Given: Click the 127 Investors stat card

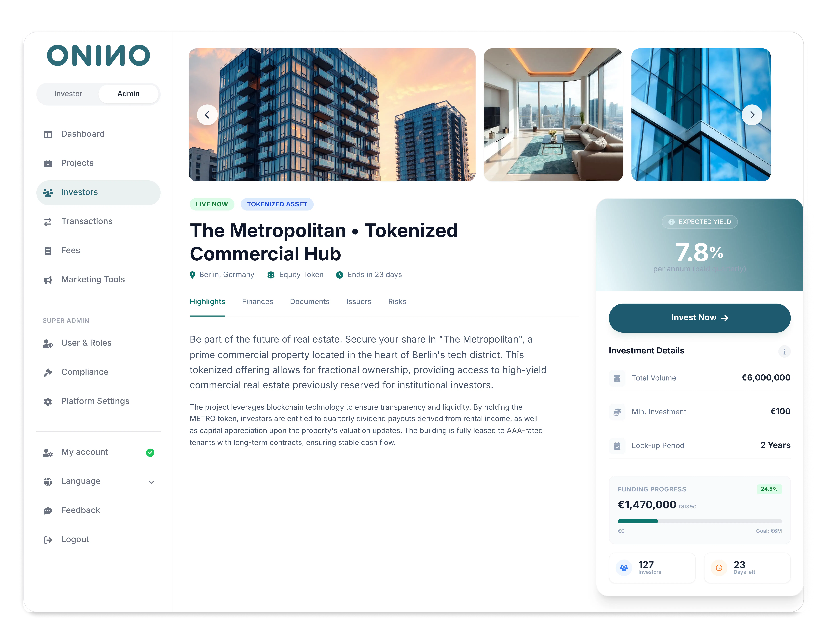Looking at the screenshot, I should (x=652, y=568).
